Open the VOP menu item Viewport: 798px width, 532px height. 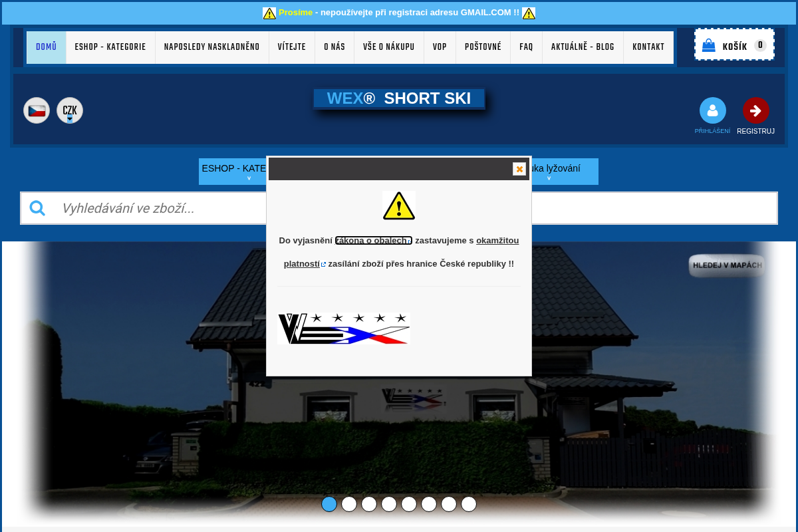click(440, 47)
